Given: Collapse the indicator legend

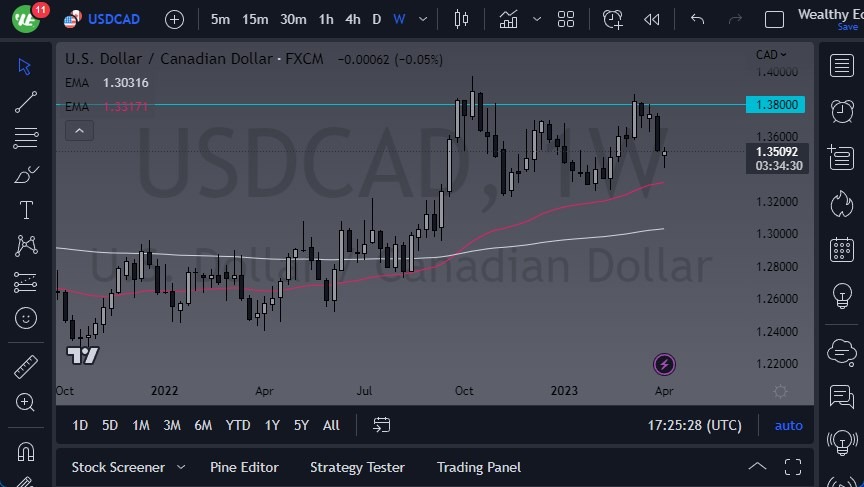Looking at the screenshot, I should coord(79,130).
